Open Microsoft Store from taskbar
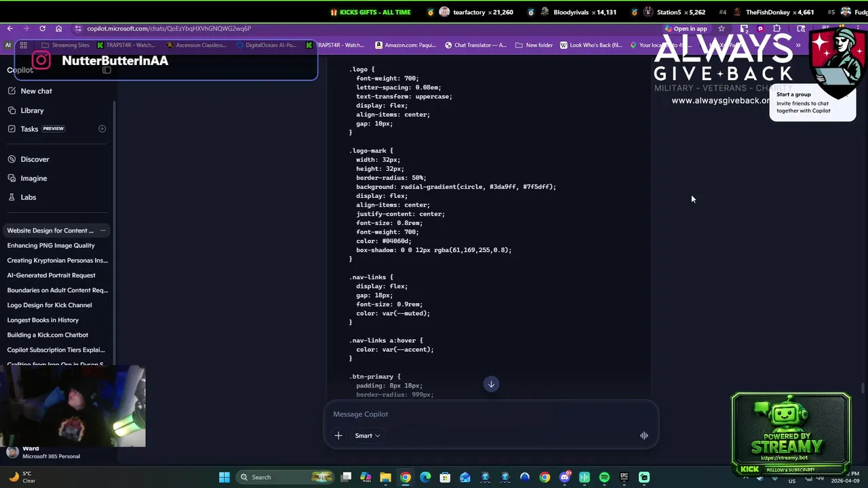 point(445,477)
